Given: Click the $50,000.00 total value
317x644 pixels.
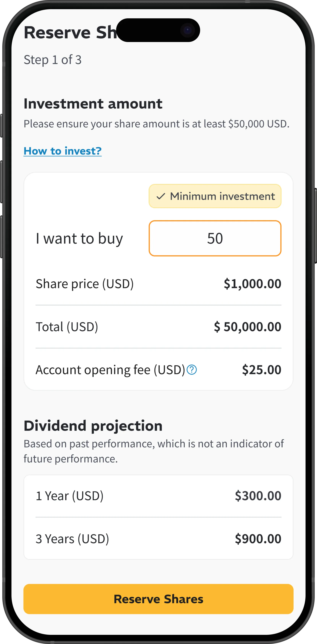Looking at the screenshot, I should point(247,327).
